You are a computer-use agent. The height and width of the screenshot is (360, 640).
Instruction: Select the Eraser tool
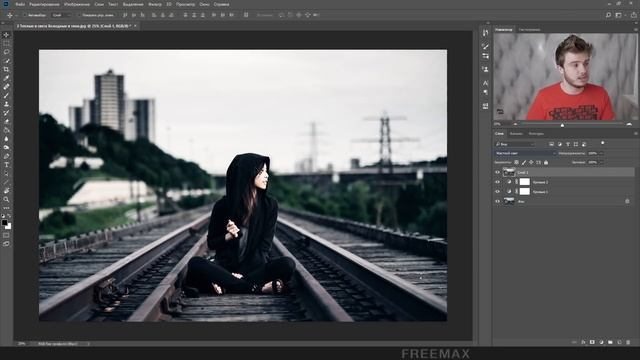click(6, 121)
